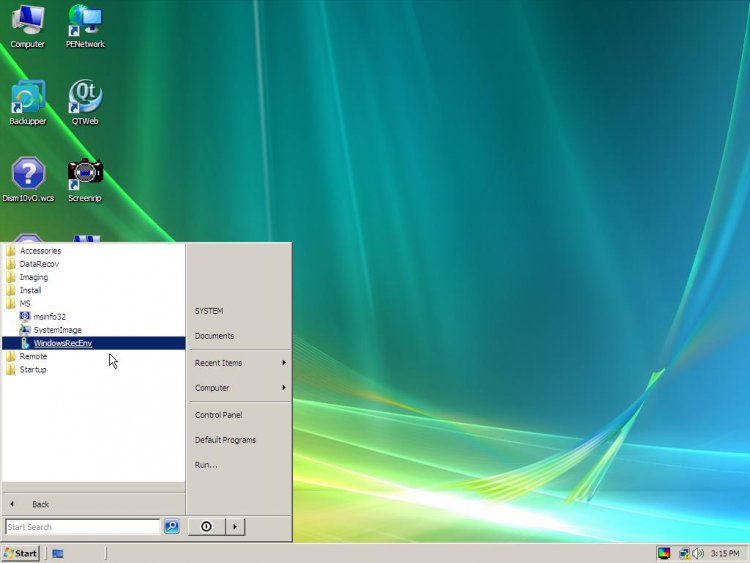This screenshot has width=750, height=563.
Task: Launch WindowsRecEnv from the MS folder
Action: point(94,343)
